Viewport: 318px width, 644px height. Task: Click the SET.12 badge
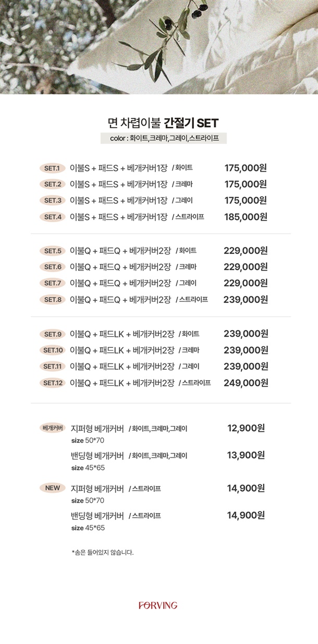tap(53, 383)
